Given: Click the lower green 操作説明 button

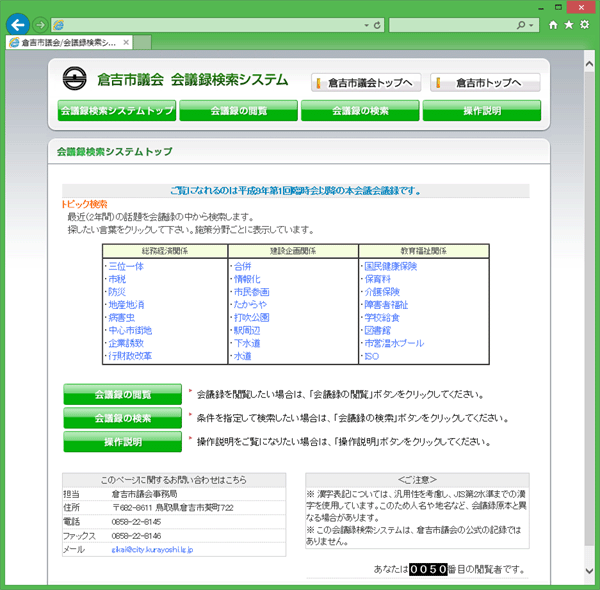Looking at the screenshot, I should (x=122, y=442).
